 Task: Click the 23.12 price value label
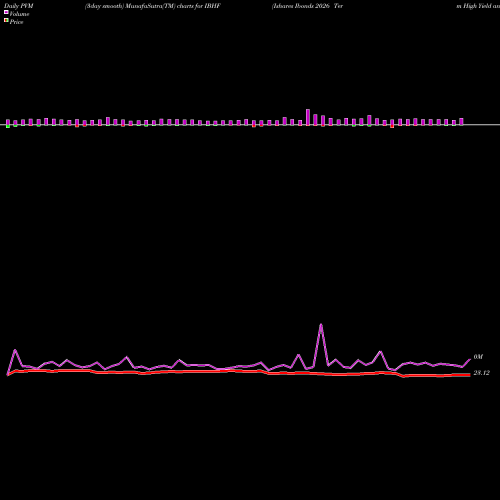point(481,373)
